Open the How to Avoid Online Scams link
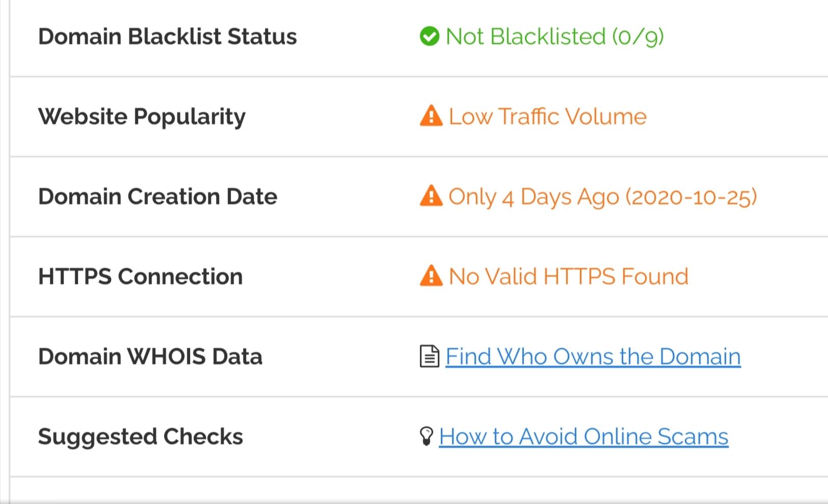This screenshot has width=828, height=504. pos(583,436)
